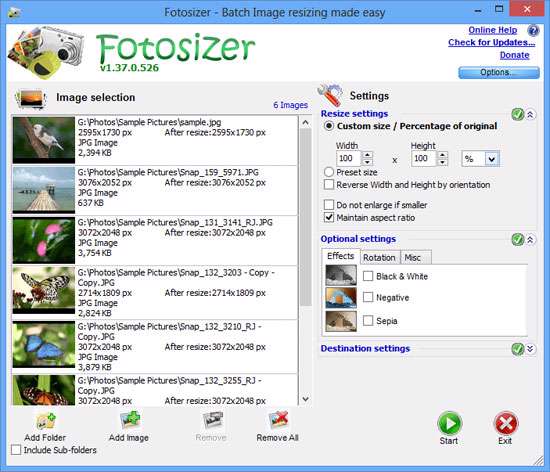The height and width of the screenshot is (472, 550).
Task: Click sample.jpg file path text
Action: tap(149, 122)
